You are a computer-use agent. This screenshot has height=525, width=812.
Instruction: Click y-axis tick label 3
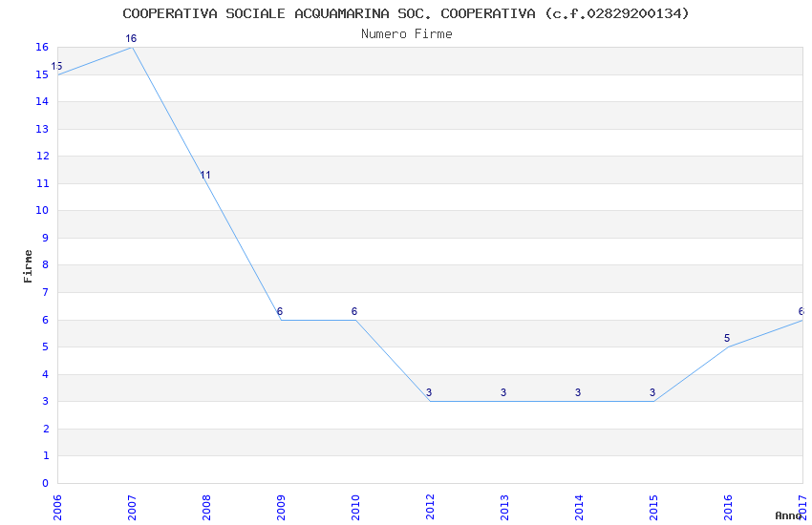pos(46,401)
